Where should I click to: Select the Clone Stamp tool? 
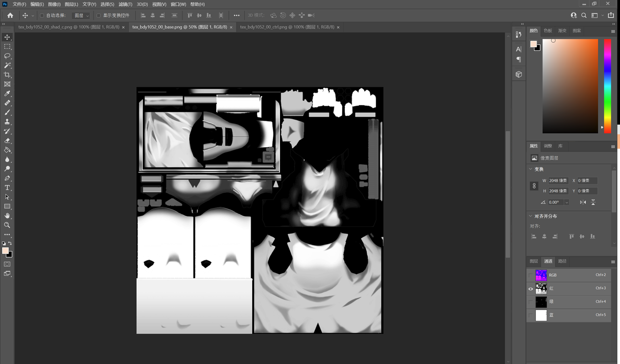(x=7, y=122)
